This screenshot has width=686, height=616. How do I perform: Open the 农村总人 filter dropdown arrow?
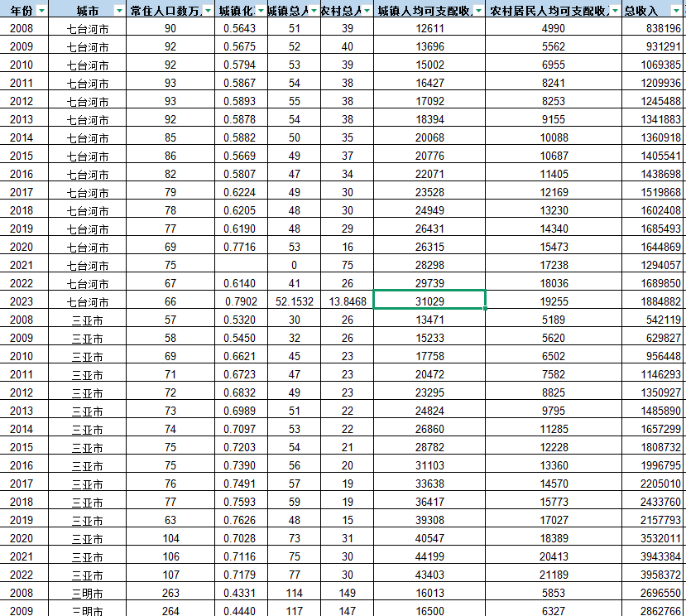coord(367,10)
